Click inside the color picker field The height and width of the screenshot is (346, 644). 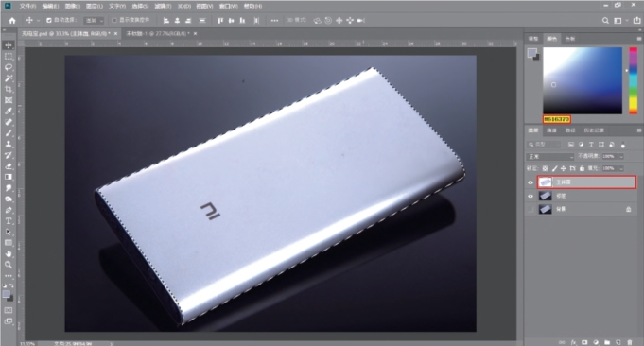[x=583, y=80]
